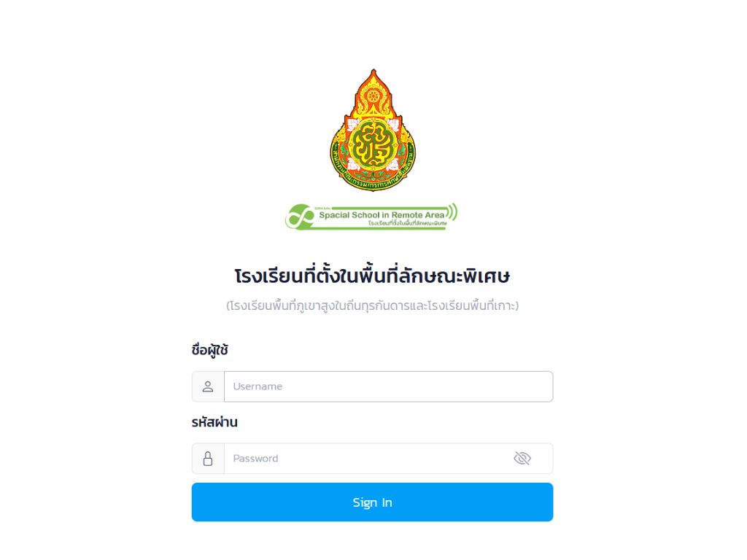
Task: Click the blue Sign In button
Action: click(x=373, y=502)
